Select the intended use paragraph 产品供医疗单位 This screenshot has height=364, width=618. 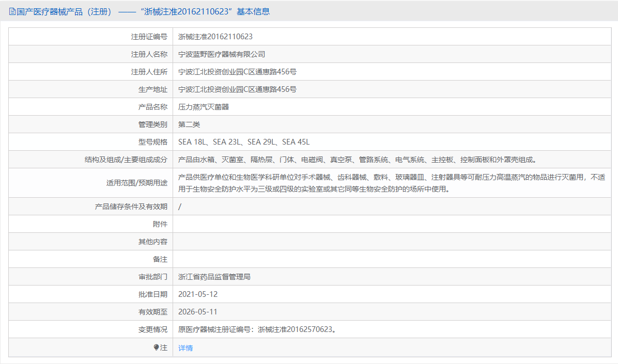pyautogui.click(x=392, y=183)
